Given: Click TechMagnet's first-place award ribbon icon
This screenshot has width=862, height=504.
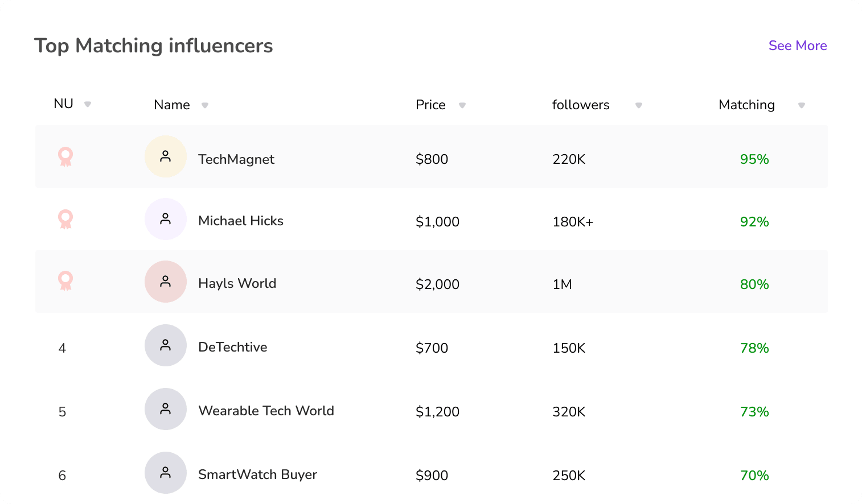Looking at the screenshot, I should click(x=65, y=156).
